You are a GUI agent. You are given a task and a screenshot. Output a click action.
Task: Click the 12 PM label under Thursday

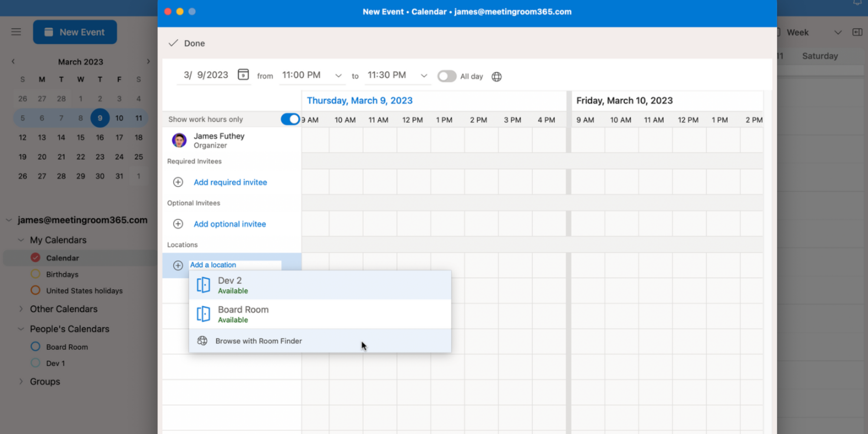tap(412, 120)
